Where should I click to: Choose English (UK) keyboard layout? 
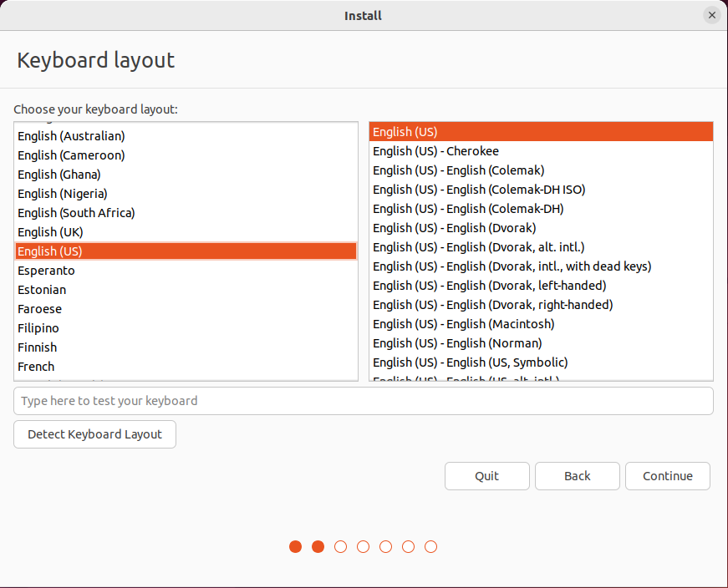click(186, 232)
